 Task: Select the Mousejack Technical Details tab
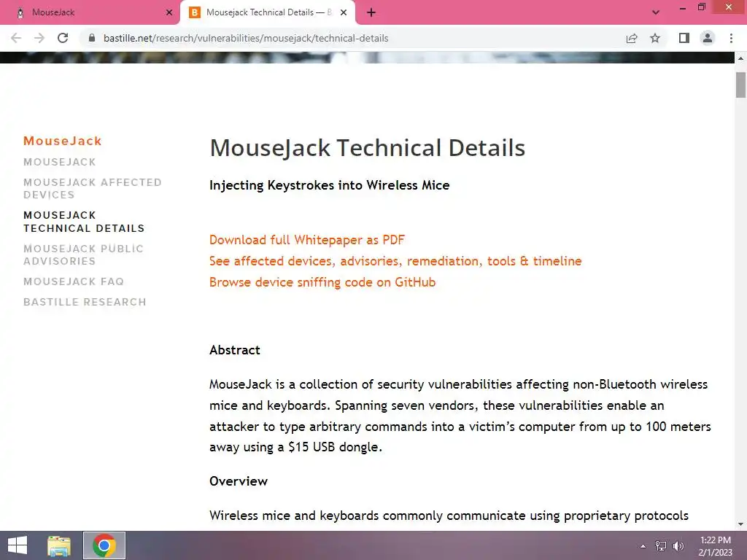(267, 12)
